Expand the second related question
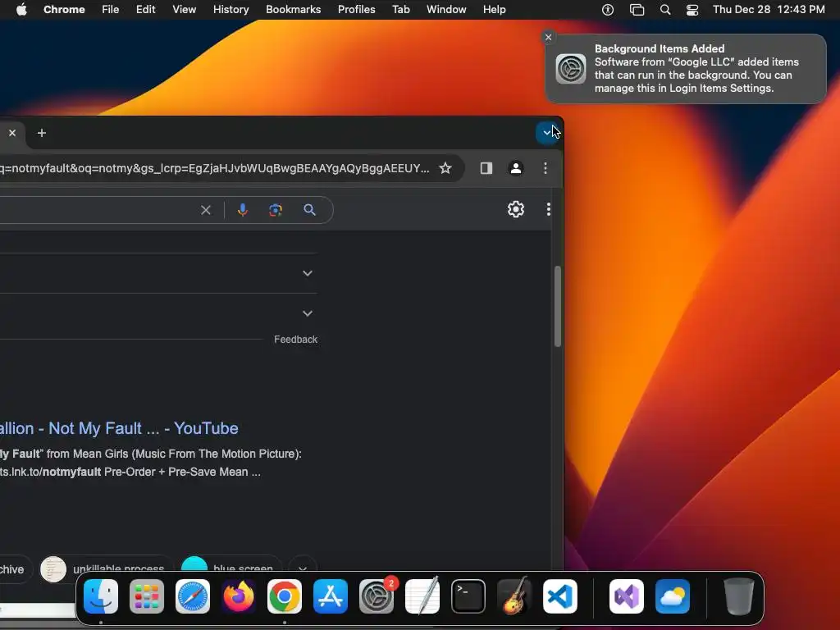The image size is (840, 630). 308,313
